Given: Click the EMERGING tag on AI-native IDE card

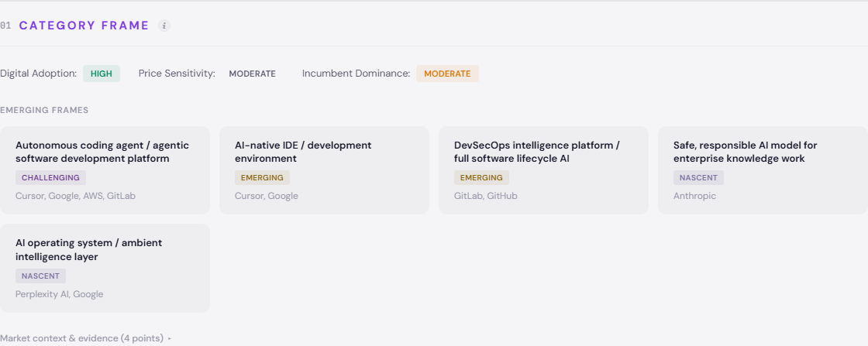Looking at the screenshot, I should tap(262, 178).
